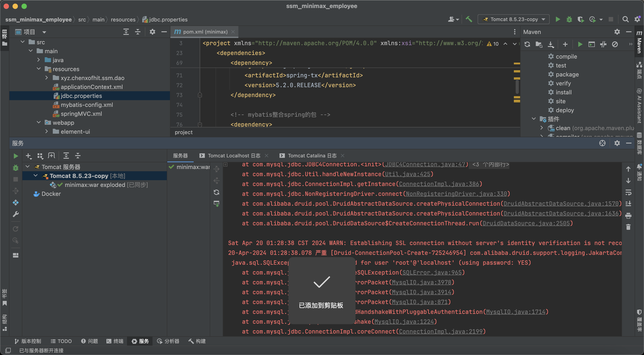Viewport: 644px width, 355px height.
Task: Click the editor vertical scrollbar thumb
Action: [x=517, y=86]
